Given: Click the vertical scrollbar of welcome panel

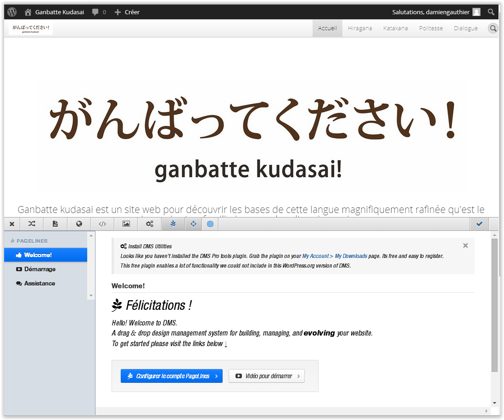Looking at the screenshot, I should pyautogui.click(x=494, y=305).
